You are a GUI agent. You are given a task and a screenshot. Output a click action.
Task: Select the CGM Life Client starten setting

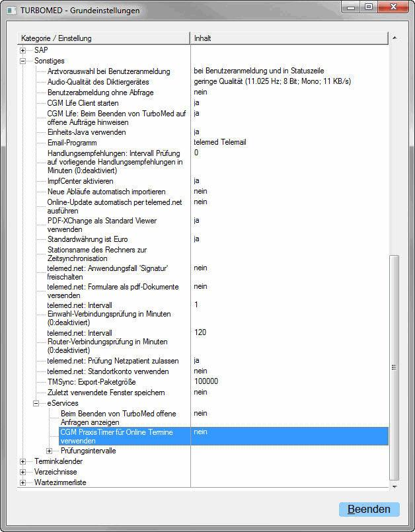coord(83,103)
